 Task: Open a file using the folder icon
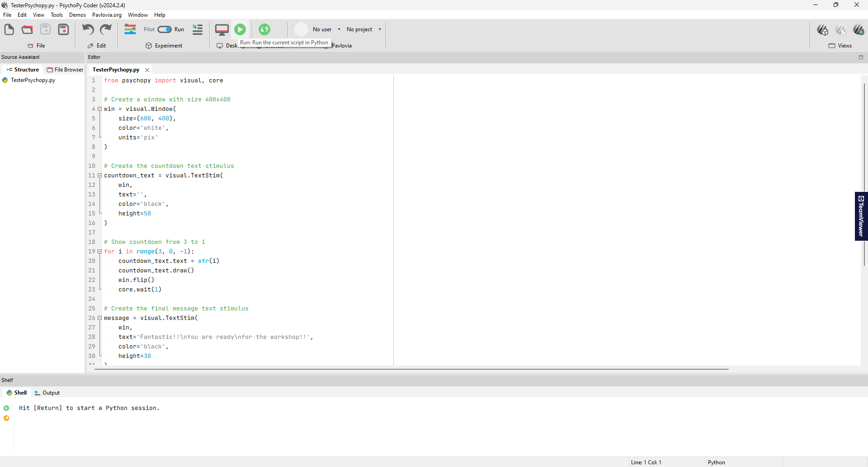click(27, 30)
